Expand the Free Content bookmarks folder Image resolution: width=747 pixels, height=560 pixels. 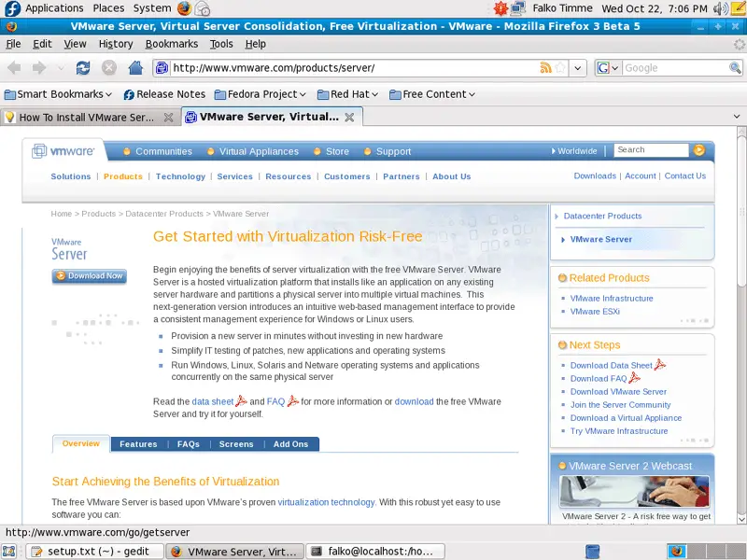[432, 94]
